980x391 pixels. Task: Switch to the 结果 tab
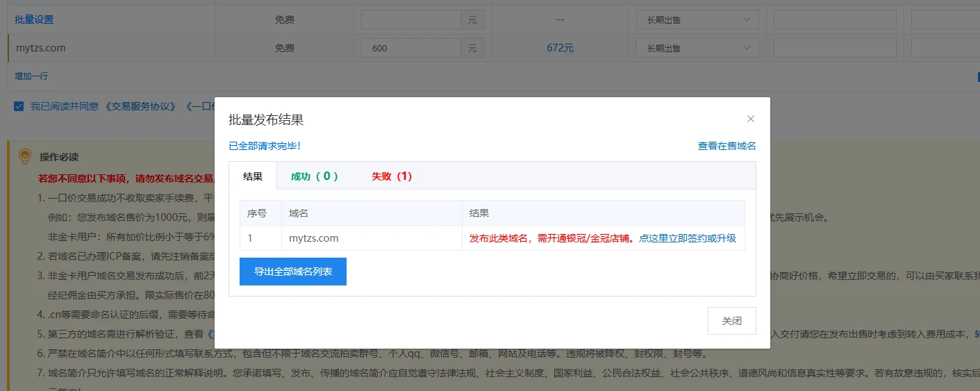(253, 176)
